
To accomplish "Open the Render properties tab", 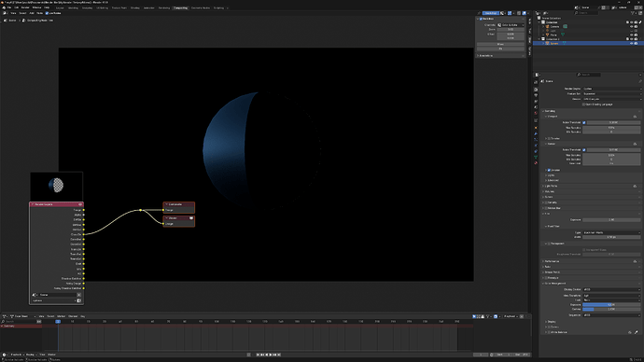I will click(536, 89).
